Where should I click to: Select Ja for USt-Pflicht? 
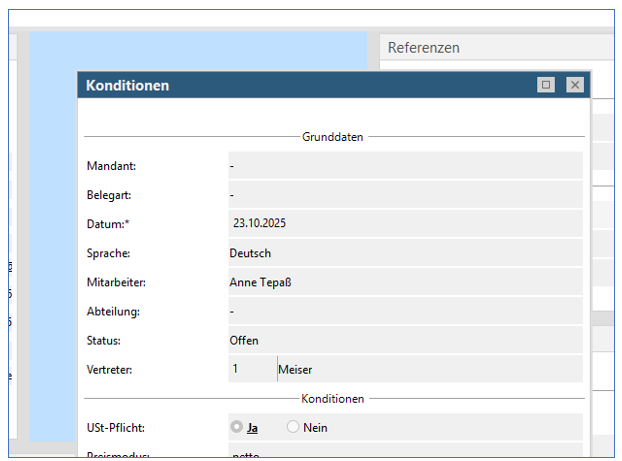(x=237, y=427)
